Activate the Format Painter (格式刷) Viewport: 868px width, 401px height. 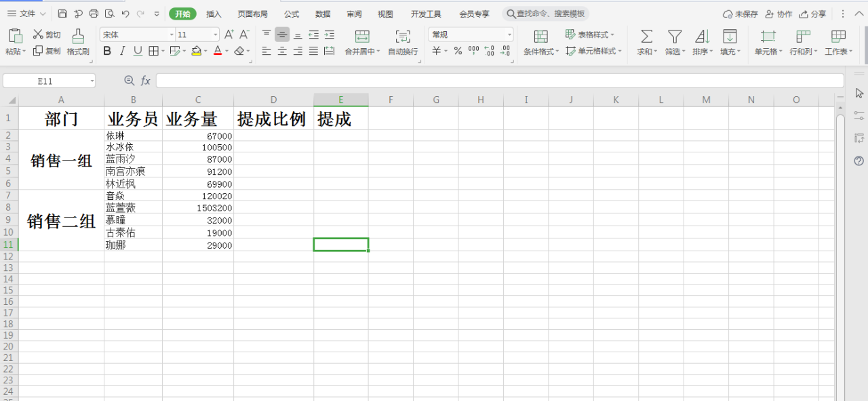pos(78,42)
